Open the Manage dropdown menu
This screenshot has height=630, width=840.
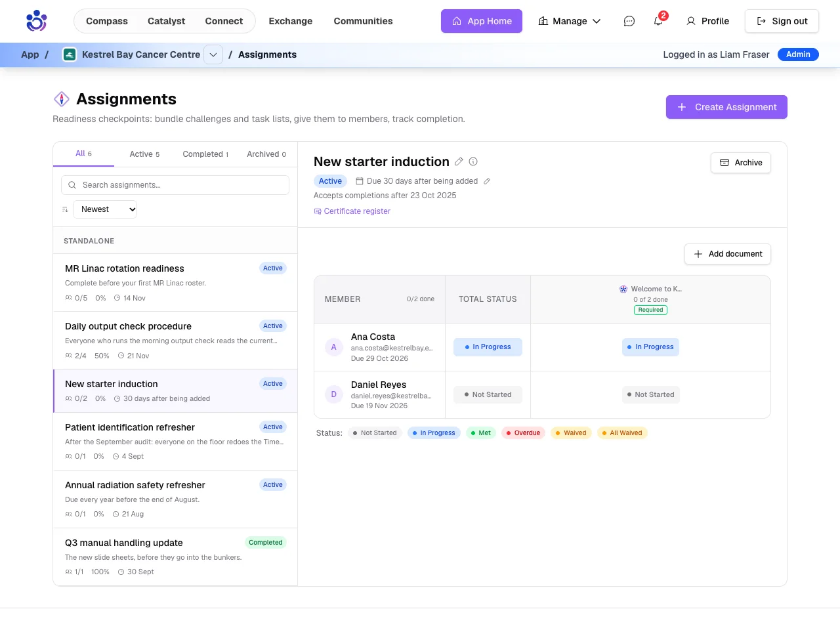pyautogui.click(x=570, y=21)
